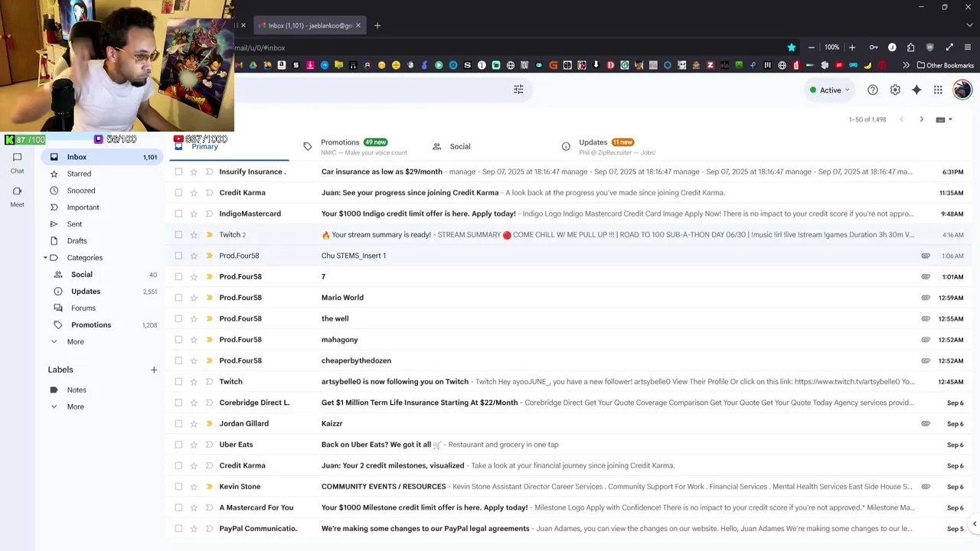Open Google apps grid
The width and height of the screenshot is (980, 551).
[x=938, y=90]
